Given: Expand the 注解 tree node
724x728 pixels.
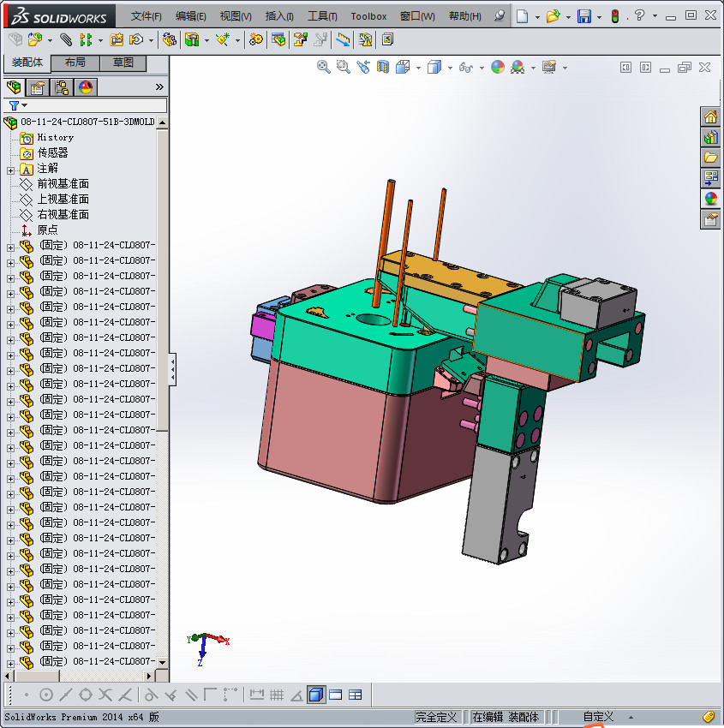Looking at the screenshot, I should tap(10, 170).
